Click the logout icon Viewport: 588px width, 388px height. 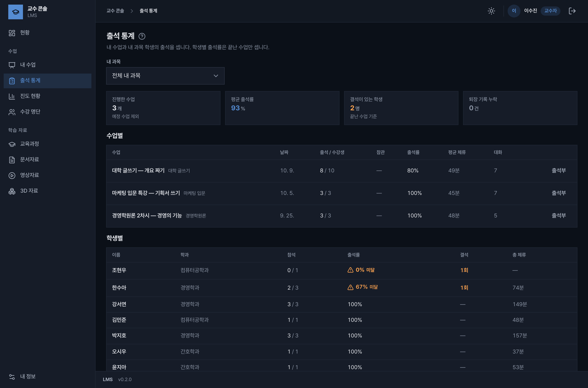572,11
